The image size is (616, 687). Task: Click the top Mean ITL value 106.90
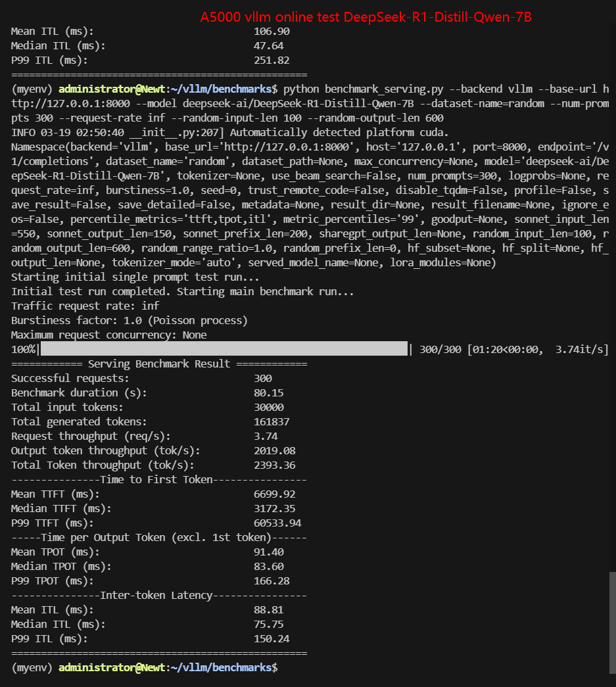click(x=272, y=31)
